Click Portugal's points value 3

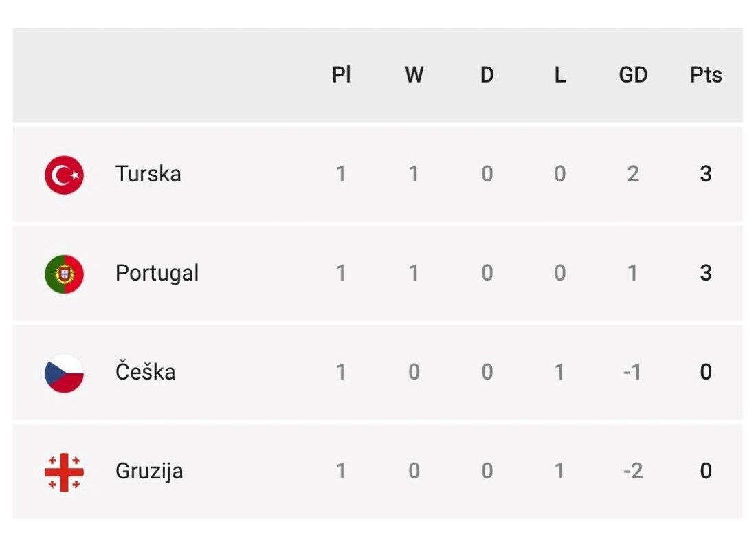point(706,273)
